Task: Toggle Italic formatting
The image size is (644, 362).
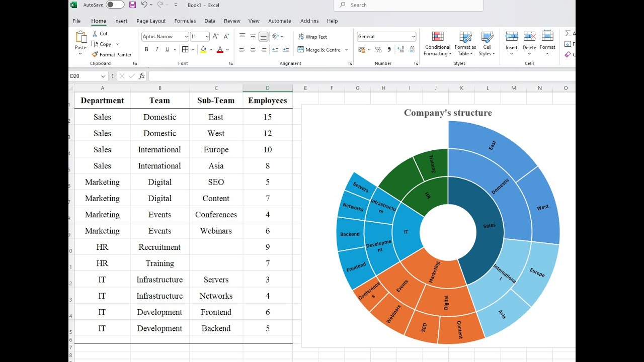Action: 157,49
